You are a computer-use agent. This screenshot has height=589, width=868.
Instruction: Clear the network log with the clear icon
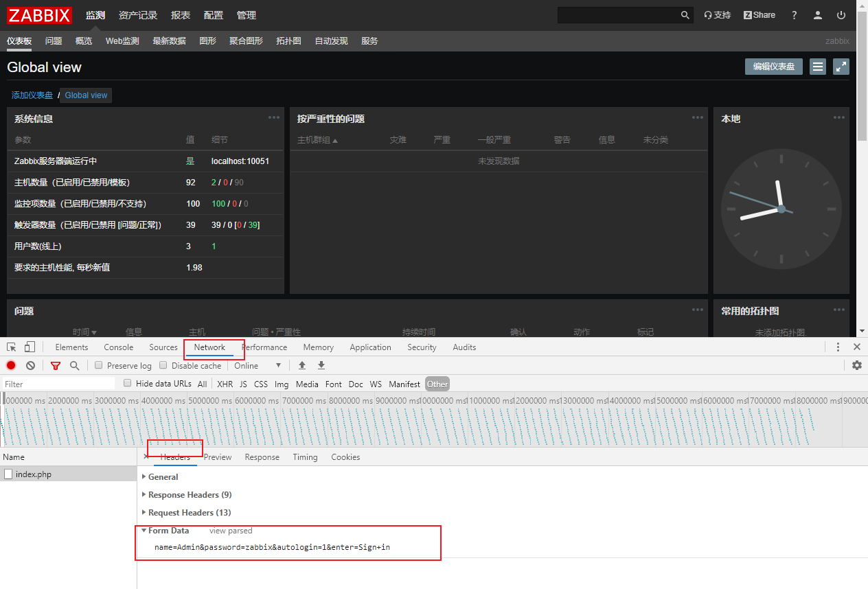[30, 365]
